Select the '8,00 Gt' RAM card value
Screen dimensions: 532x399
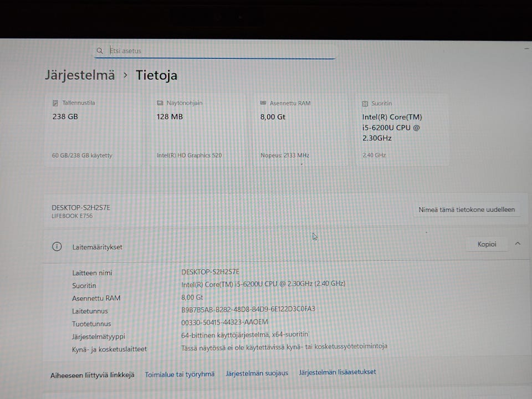point(273,117)
